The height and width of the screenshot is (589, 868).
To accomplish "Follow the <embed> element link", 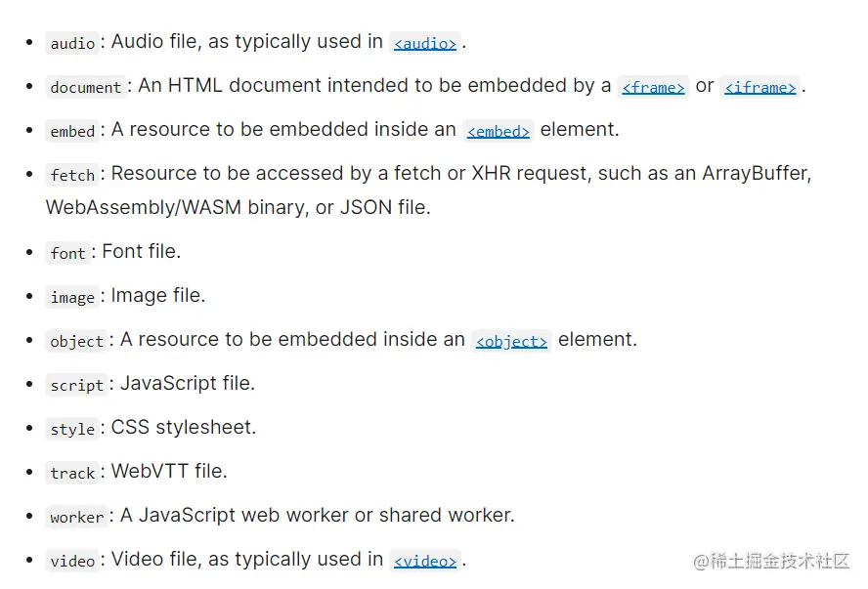I will click(499, 131).
